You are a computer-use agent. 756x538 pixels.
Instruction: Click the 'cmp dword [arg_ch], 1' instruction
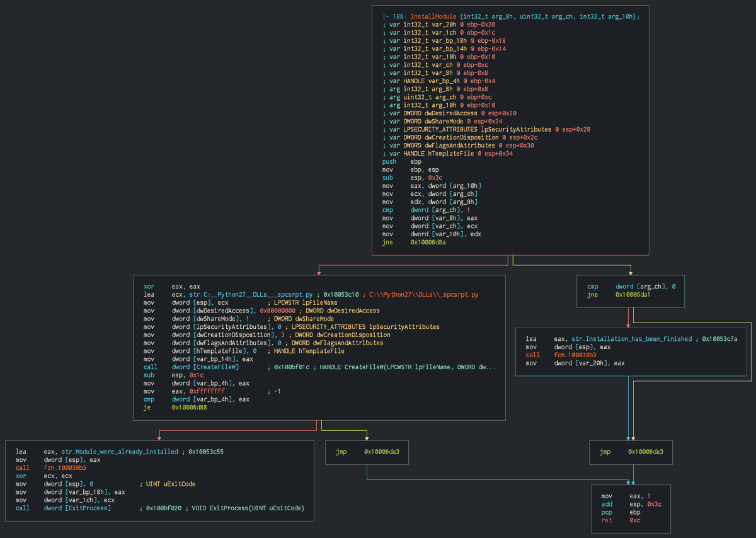(426, 210)
